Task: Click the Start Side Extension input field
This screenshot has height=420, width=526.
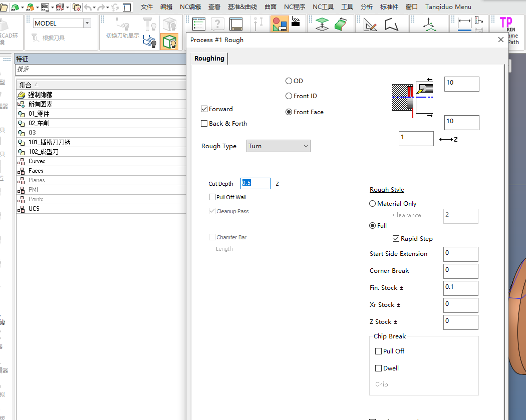Action: [x=460, y=254]
